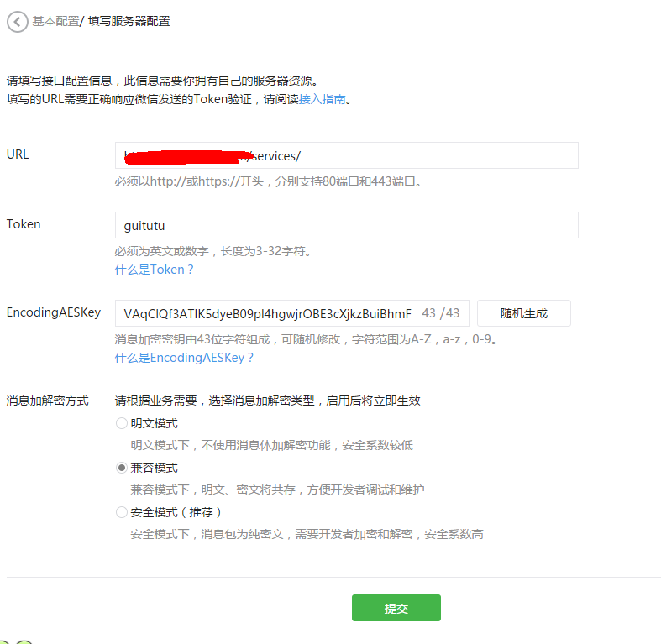Open the 什么是EncodingAESKey？ help link

click(x=184, y=358)
